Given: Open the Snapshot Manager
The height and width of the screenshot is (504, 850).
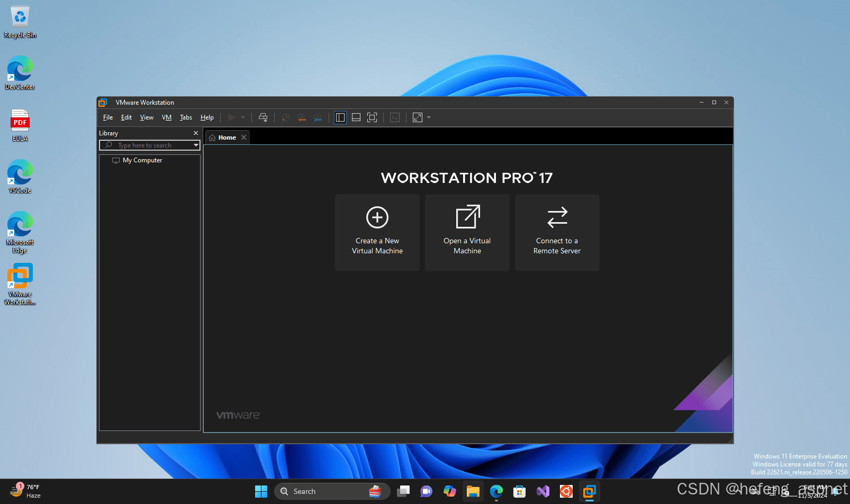Looking at the screenshot, I should [318, 117].
